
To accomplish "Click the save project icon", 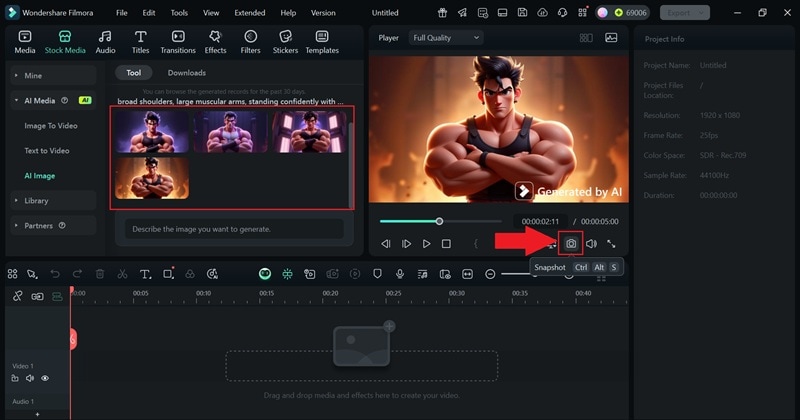I will coord(522,13).
